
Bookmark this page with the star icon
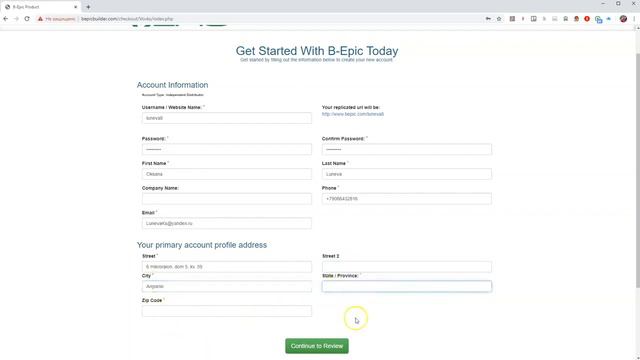pos(499,19)
